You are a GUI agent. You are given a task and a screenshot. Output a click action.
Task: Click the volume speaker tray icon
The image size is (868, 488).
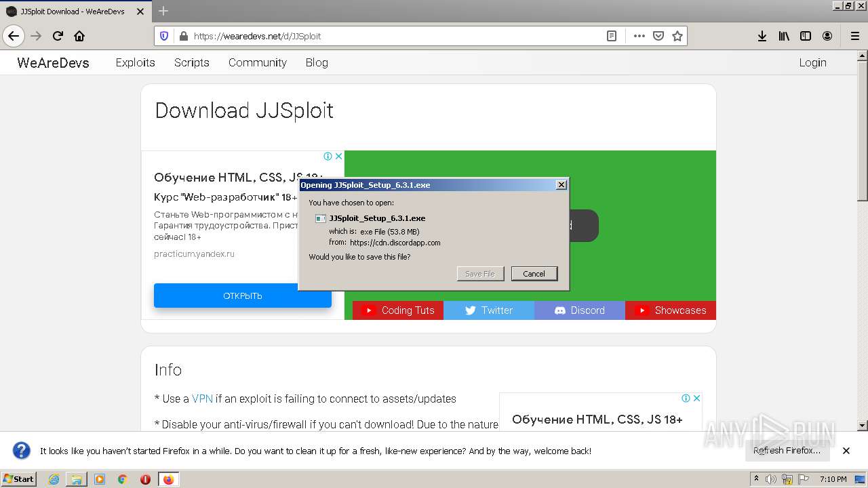(771, 479)
